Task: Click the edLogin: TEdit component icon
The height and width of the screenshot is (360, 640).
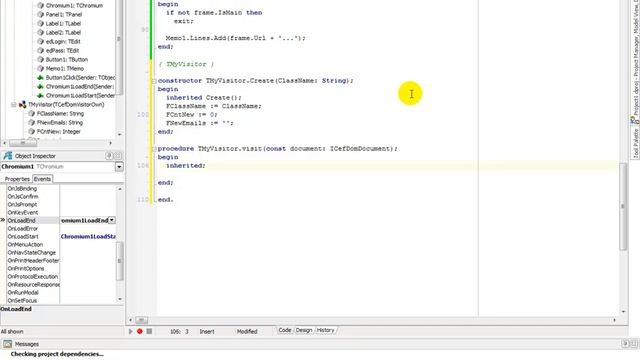Action: 40,41
